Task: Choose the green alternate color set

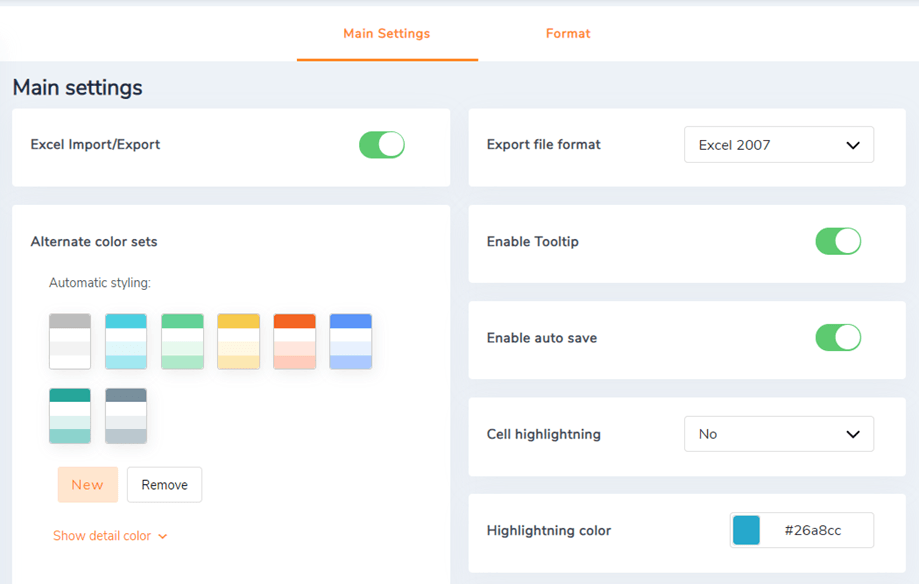Action: [x=182, y=342]
